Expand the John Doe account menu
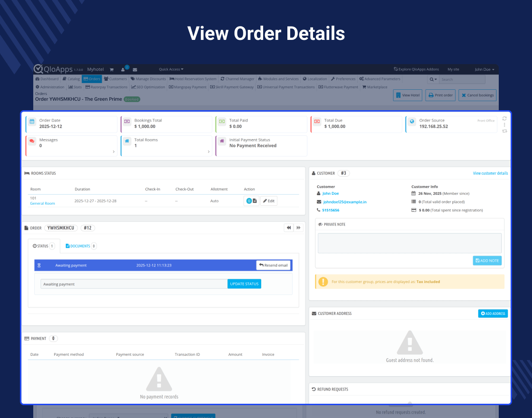The height and width of the screenshot is (418, 532). click(x=484, y=69)
